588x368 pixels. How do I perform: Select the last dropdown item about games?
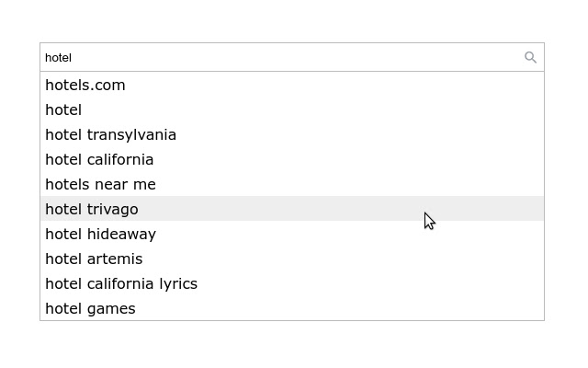[90, 308]
